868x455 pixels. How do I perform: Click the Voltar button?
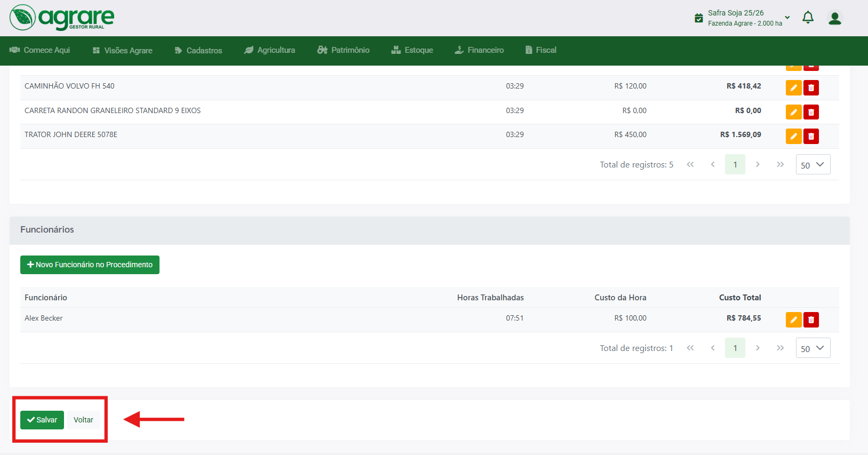click(x=83, y=420)
